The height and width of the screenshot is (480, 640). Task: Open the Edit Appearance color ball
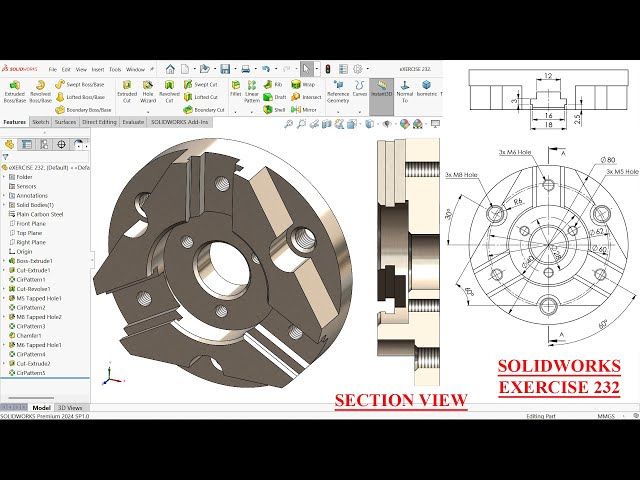(x=404, y=124)
